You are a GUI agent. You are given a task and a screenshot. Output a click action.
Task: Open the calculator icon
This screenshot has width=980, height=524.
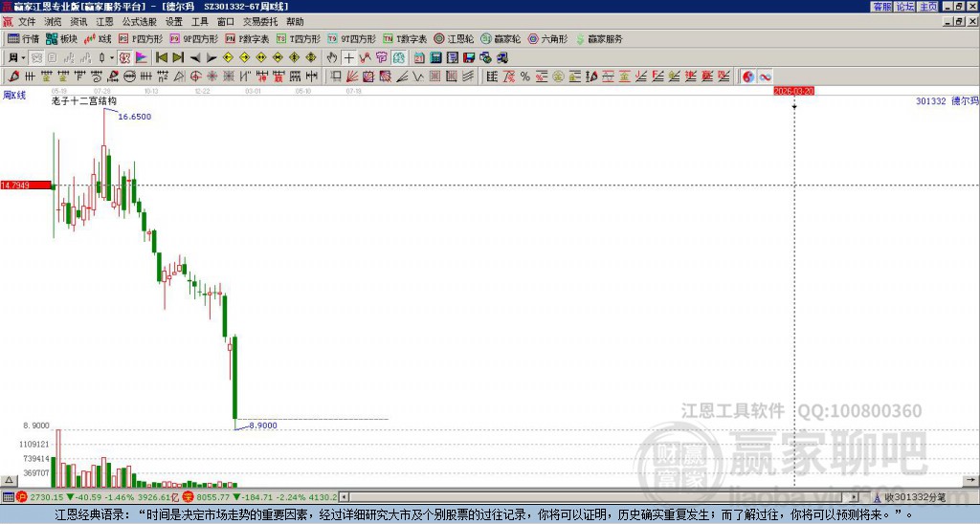pos(435,58)
